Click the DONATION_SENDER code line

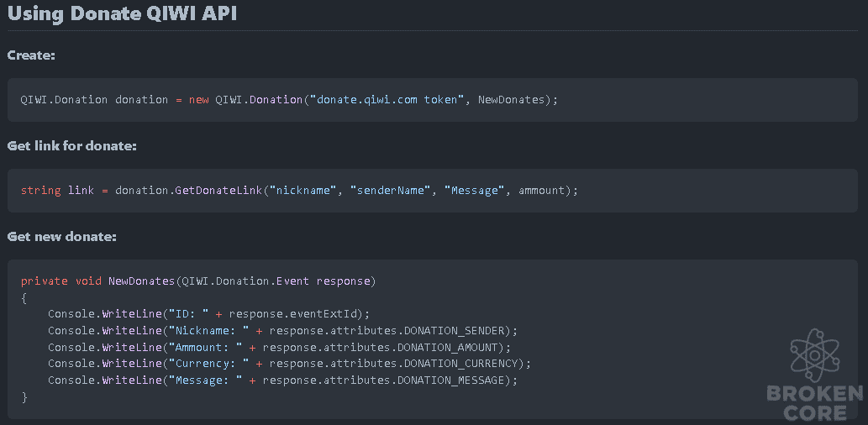tap(282, 331)
